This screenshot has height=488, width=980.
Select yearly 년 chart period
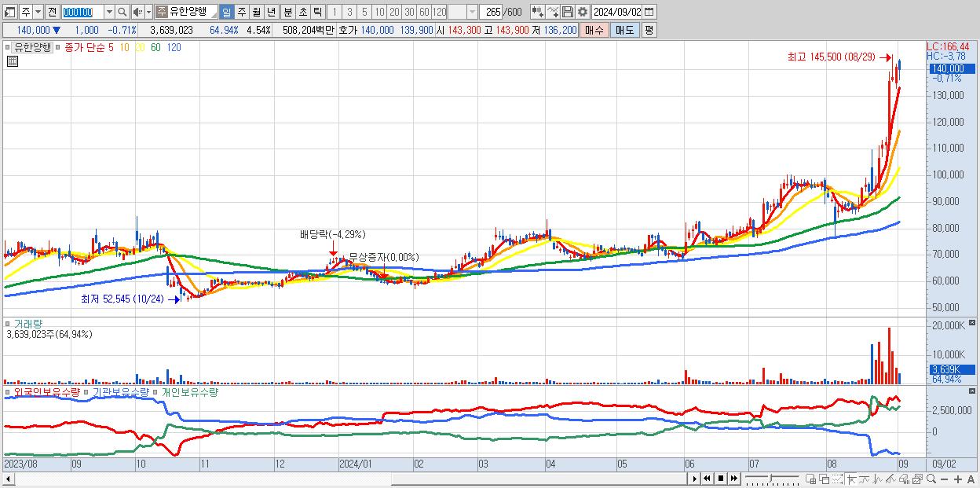click(x=271, y=12)
